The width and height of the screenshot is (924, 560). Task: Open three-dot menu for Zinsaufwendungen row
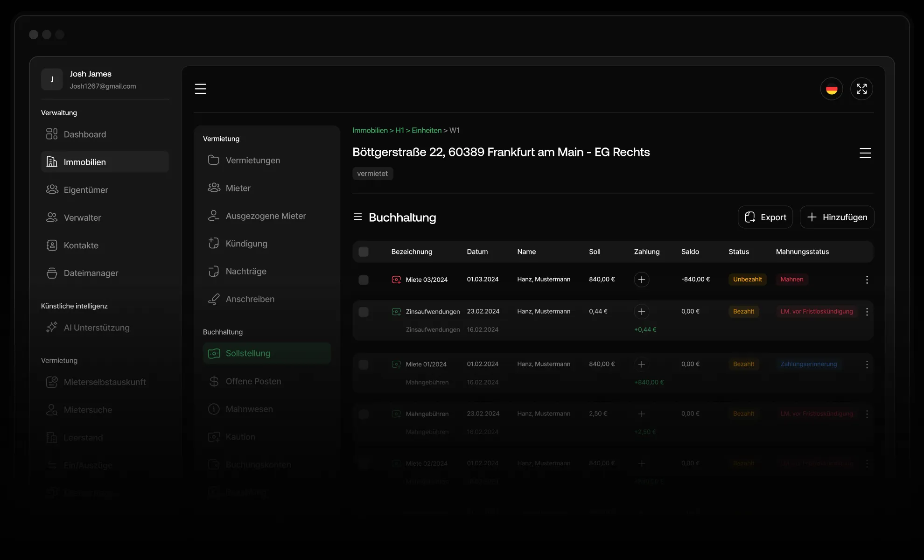867,312
